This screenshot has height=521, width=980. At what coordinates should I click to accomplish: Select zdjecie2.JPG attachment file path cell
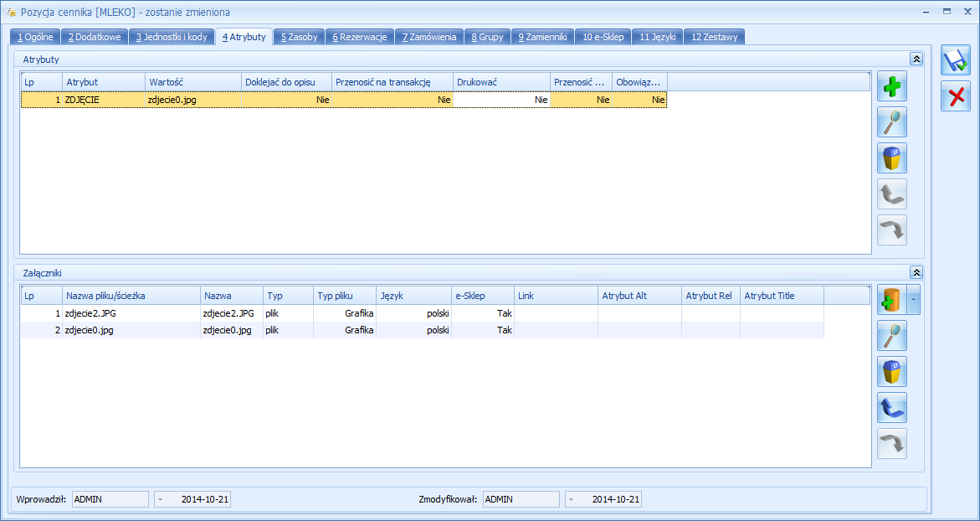click(131, 313)
